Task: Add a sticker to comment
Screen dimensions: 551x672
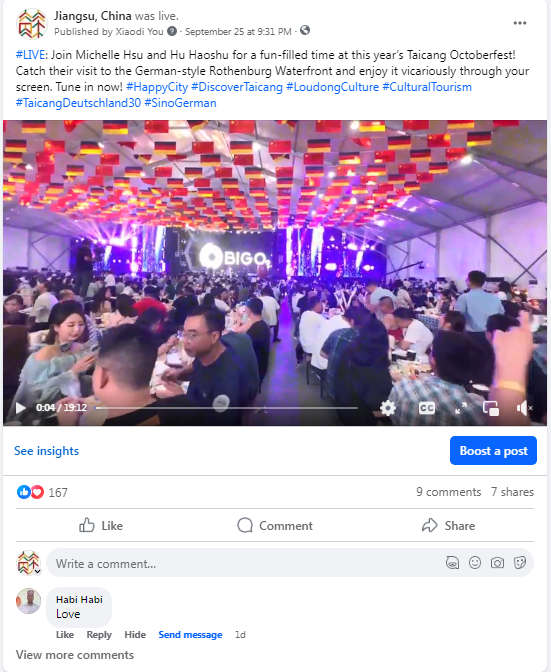Action: pyautogui.click(x=520, y=562)
